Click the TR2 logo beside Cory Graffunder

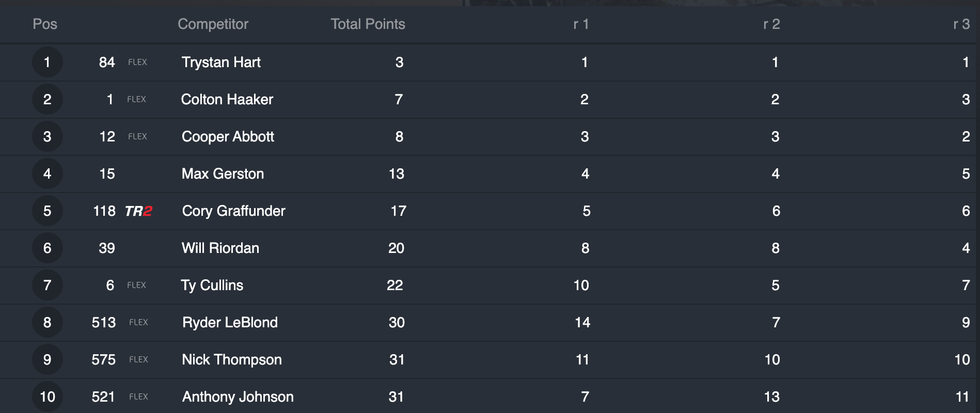coord(138,211)
